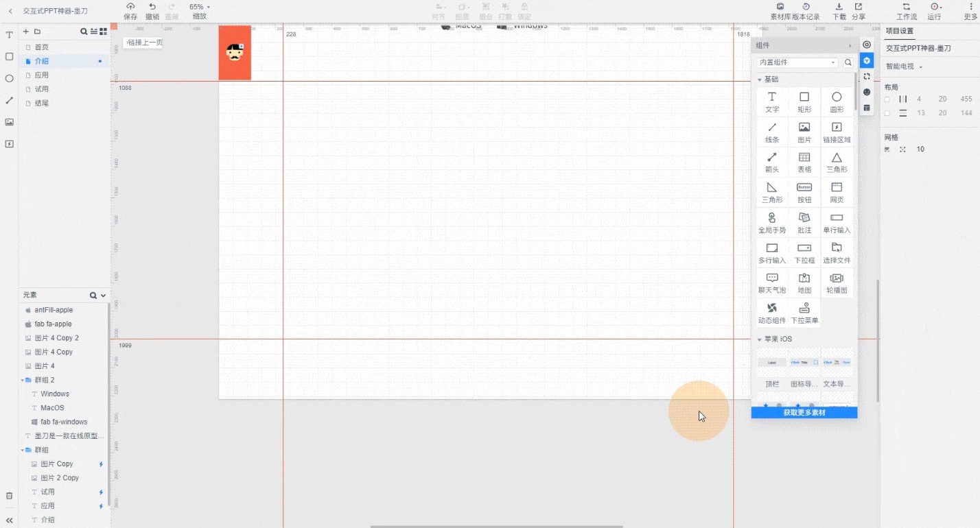Click the 保存 (Save) button
Viewport: 980px width, 528px height.
[130, 11]
